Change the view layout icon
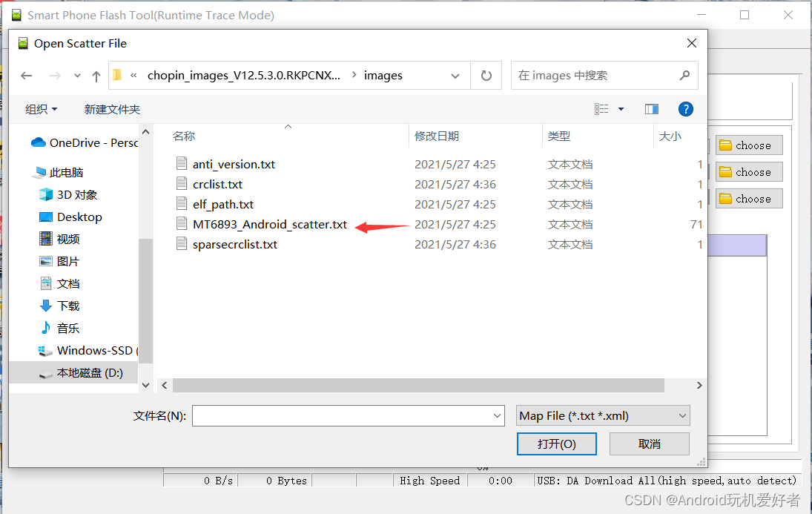This screenshot has width=812, height=514. click(601, 109)
